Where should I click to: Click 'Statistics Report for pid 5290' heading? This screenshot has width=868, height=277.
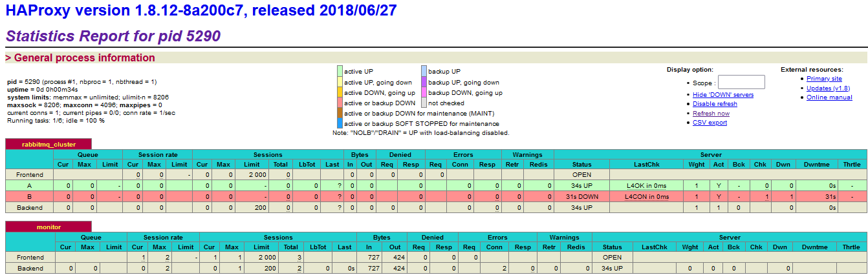click(x=113, y=36)
